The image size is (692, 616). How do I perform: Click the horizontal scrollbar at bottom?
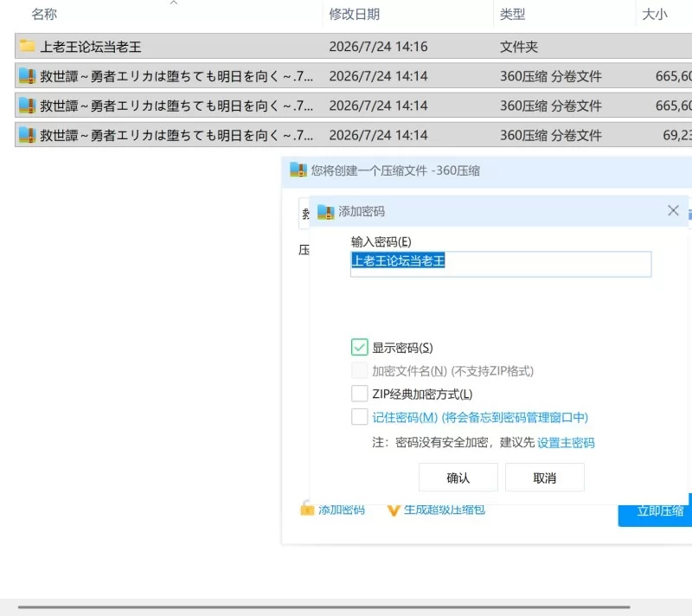(x=324, y=607)
